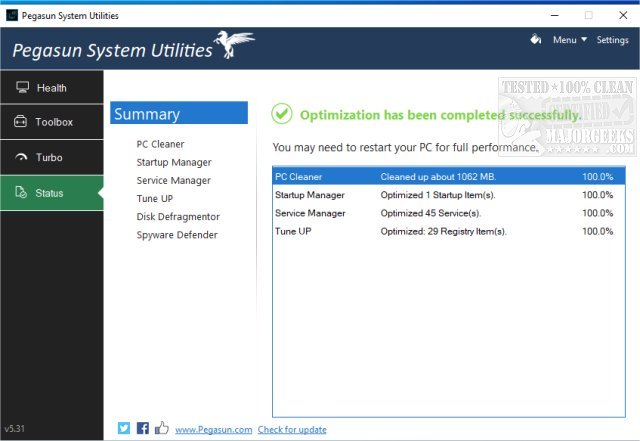Minimize the Pegasun System Utilities window

tap(554, 16)
